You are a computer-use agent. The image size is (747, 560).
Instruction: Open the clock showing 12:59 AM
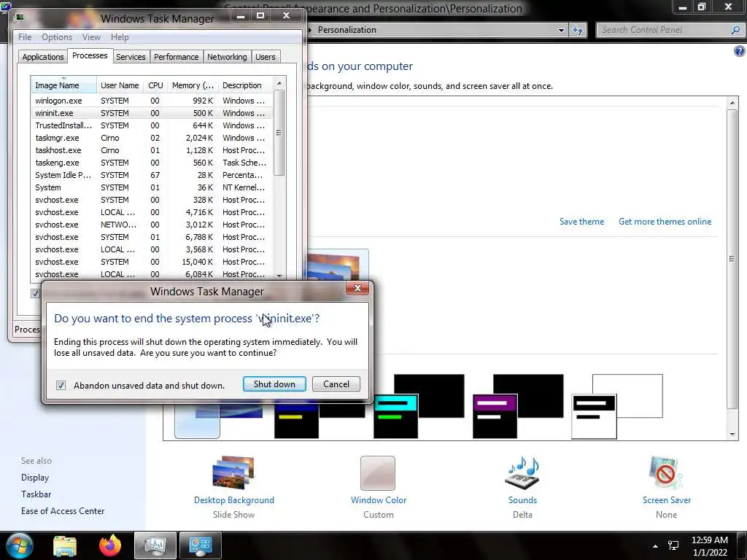tap(709, 545)
